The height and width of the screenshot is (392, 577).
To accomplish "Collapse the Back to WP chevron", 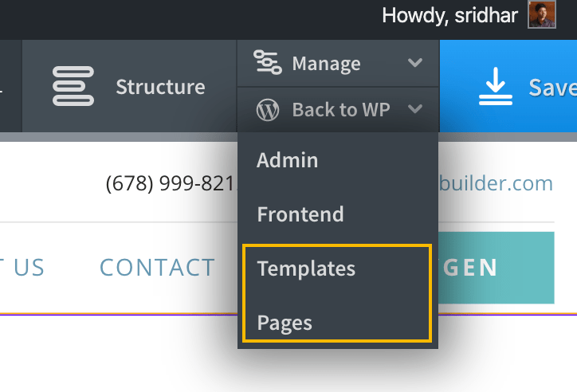I will tap(415, 109).
